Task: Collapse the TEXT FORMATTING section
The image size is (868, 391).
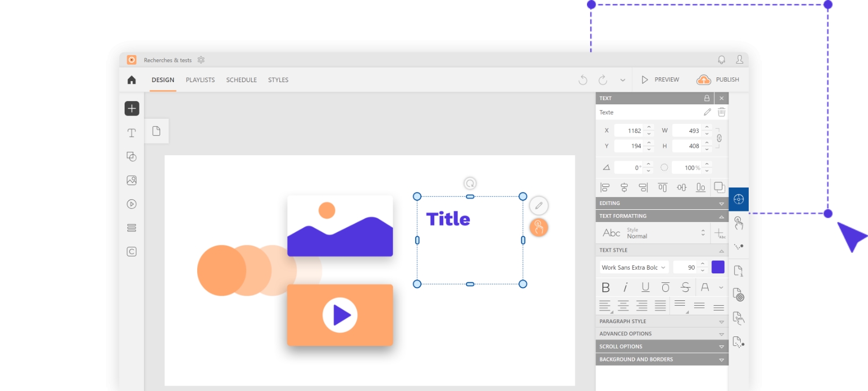Action: pyautogui.click(x=662, y=216)
